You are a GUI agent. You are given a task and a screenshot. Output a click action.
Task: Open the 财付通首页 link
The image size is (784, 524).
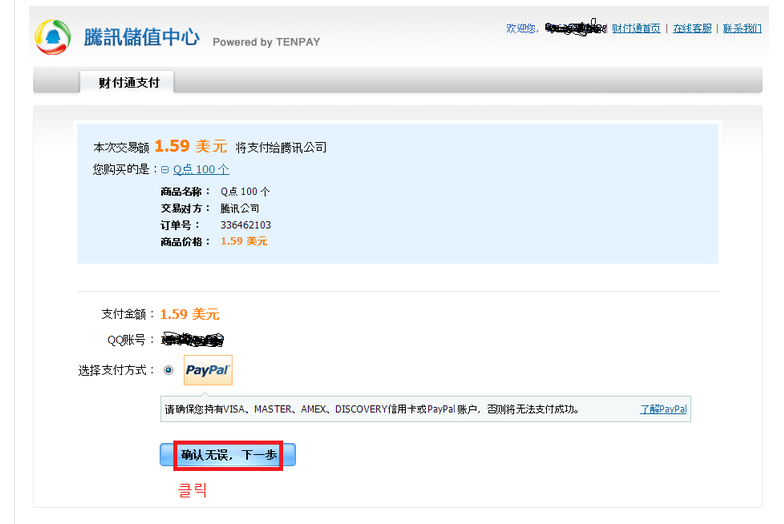[x=636, y=28]
